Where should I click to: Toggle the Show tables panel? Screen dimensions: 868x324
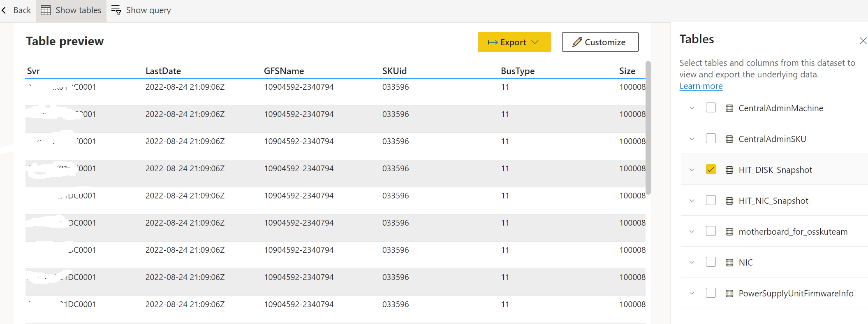pyautogui.click(x=71, y=10)
